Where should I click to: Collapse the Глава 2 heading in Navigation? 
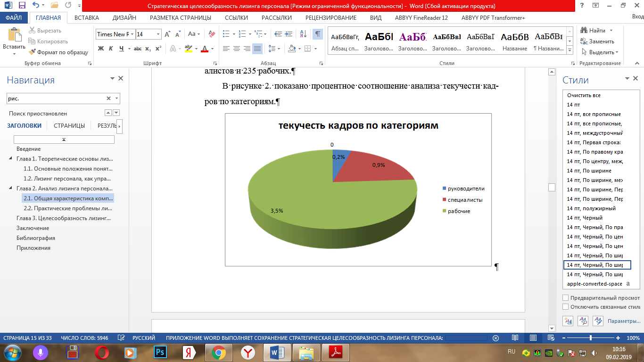[11, 189]
